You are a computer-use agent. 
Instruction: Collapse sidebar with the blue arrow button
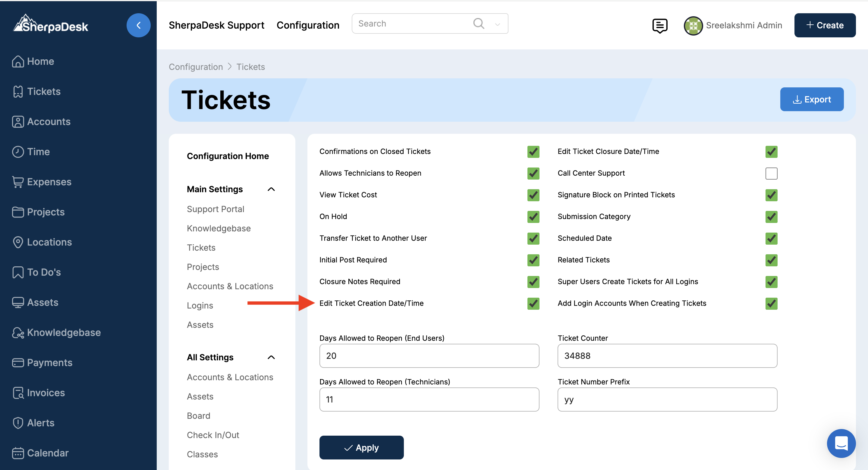[138, 25]
